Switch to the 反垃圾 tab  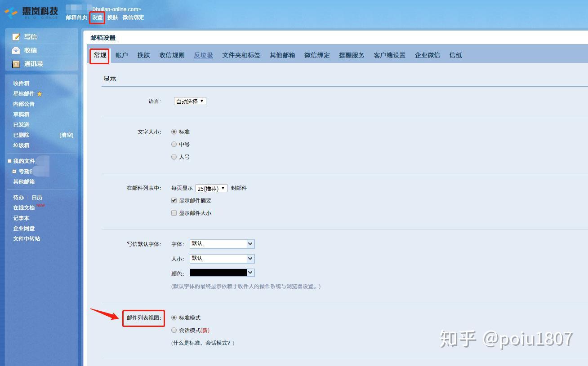[203, 55]
